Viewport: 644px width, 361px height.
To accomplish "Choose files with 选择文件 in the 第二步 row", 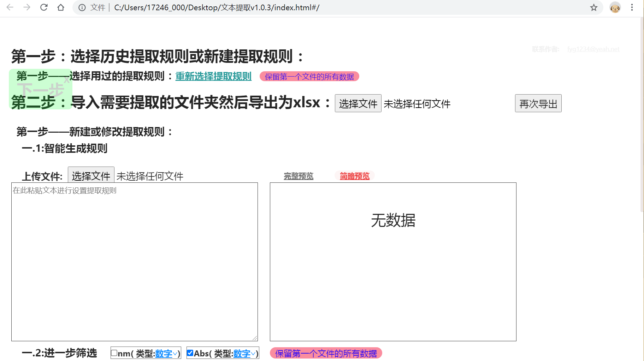I will (358, 103).
